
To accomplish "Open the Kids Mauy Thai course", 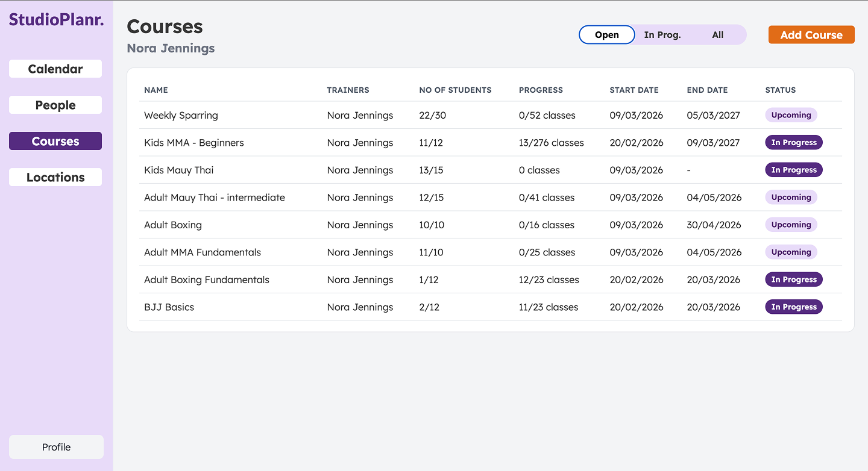I will point(178,170).
